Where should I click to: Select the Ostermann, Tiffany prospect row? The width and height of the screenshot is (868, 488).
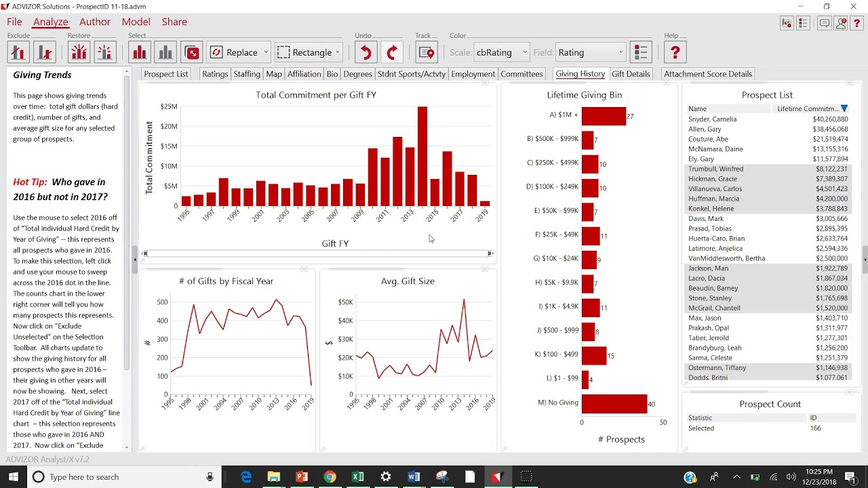coord(768,368)
